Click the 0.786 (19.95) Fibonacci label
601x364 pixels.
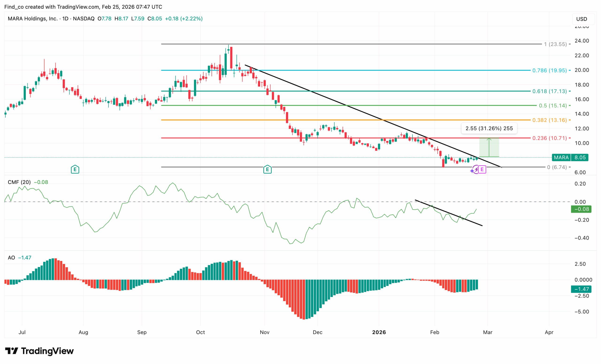click(550, 70)
